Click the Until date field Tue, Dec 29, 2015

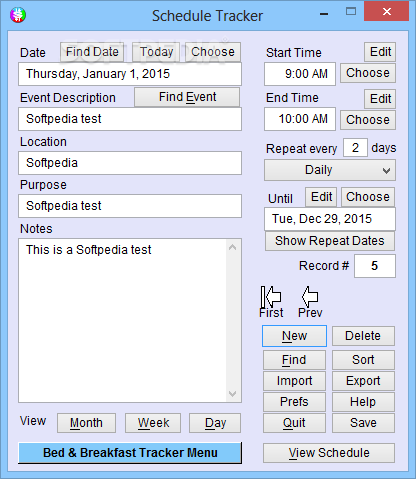pos(330,219)
